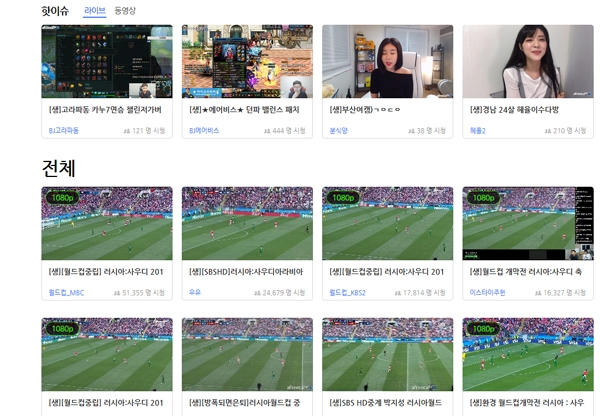Open the 경남 24살 혜율이수다방 thumbnail
The height and width of the screenshot is (416, 600).
pyautogui.click(x=528, y=62)
